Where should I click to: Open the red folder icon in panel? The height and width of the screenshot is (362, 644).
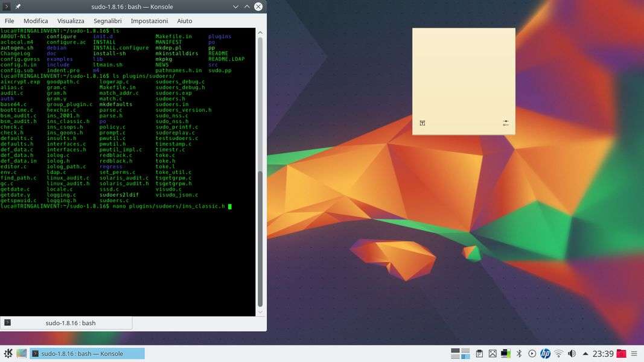point(621,354)
